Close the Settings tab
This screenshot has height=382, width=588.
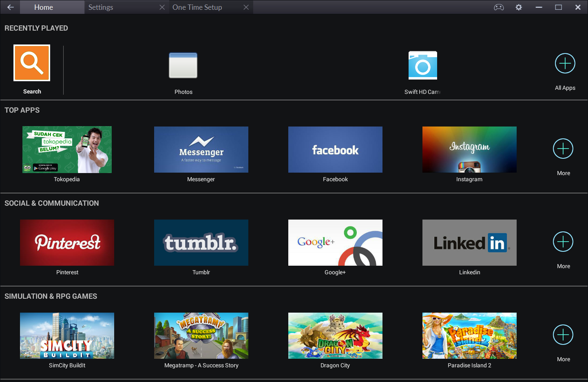pyautogui.click(x=162, y=7)
